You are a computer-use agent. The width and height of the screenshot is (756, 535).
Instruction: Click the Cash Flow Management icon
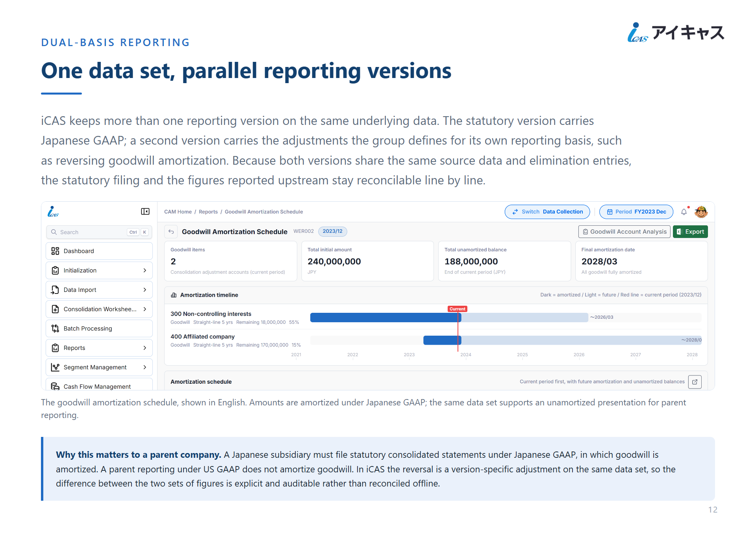[x=55, y=386]
